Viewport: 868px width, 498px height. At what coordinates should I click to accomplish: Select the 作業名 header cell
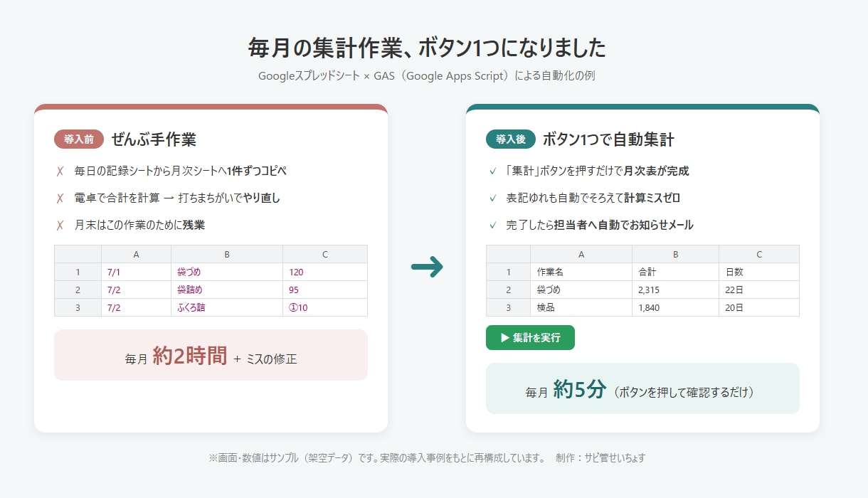(581, 272)
